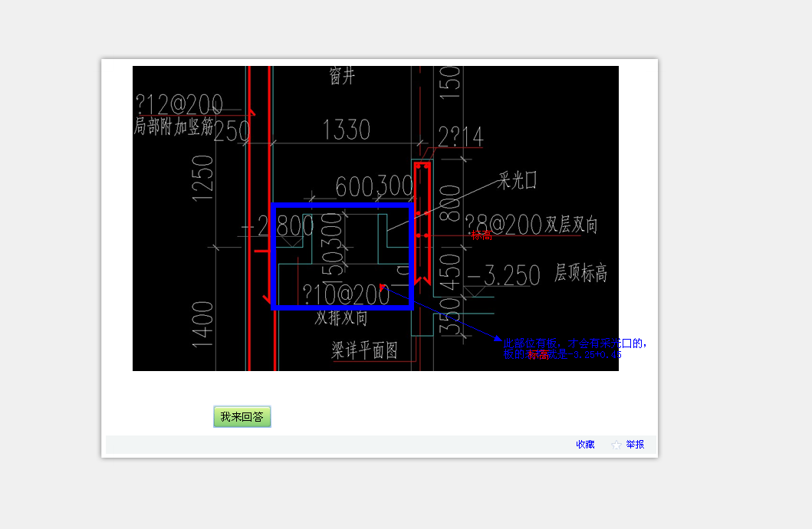
Task: Click the 我来回答 button
Action: tap(242, 416)
